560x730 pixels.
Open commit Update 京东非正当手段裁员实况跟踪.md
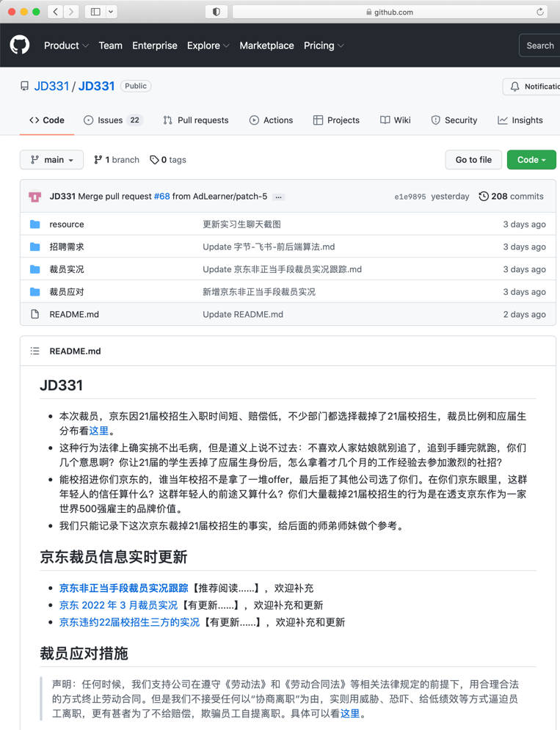283,269
